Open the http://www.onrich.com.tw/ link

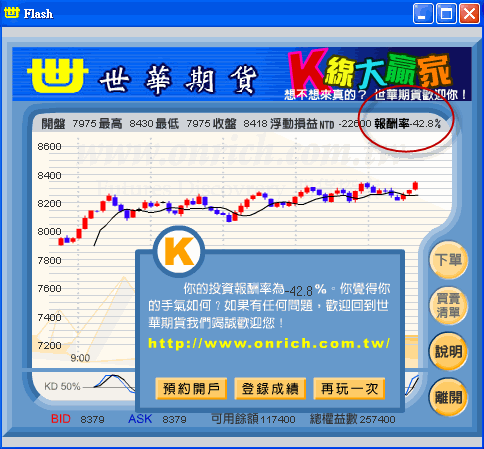tap(269, 343)
